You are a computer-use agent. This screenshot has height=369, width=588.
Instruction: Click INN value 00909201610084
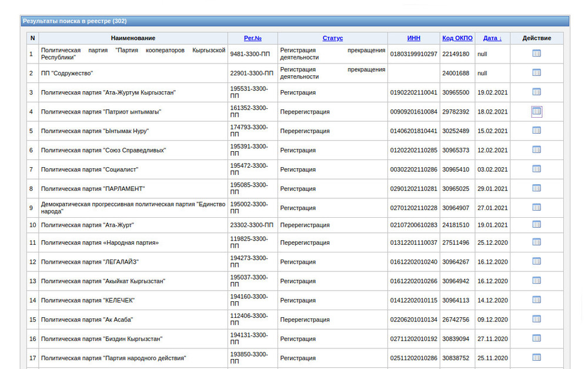click(x=413, y=111)
